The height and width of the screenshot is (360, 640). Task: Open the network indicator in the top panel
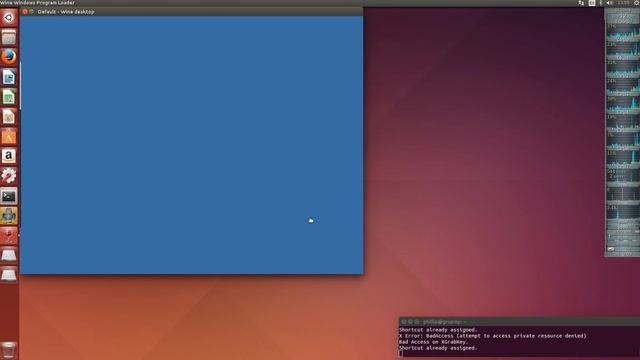click(581, 3)
